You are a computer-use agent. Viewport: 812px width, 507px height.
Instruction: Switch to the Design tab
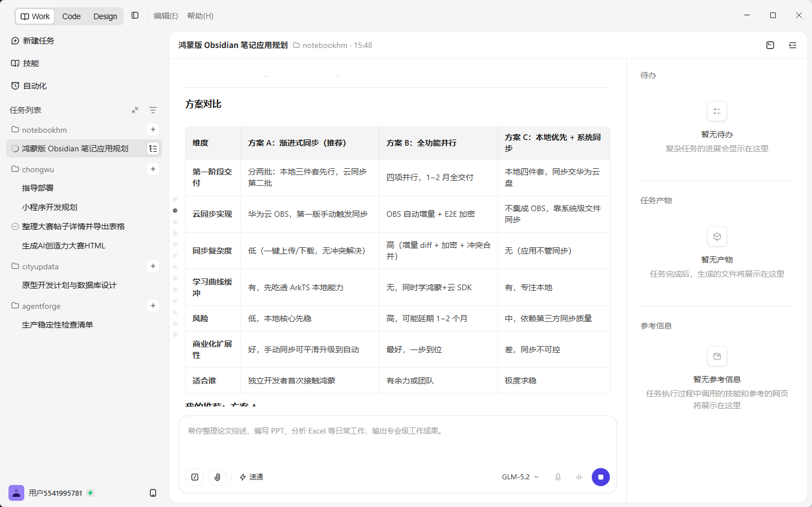coord(105,16)
